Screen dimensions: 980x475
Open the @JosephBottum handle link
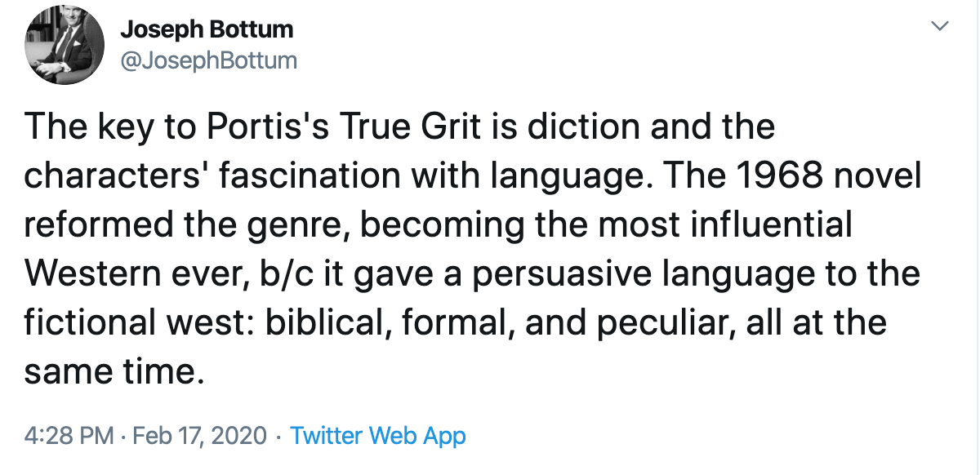208,61
